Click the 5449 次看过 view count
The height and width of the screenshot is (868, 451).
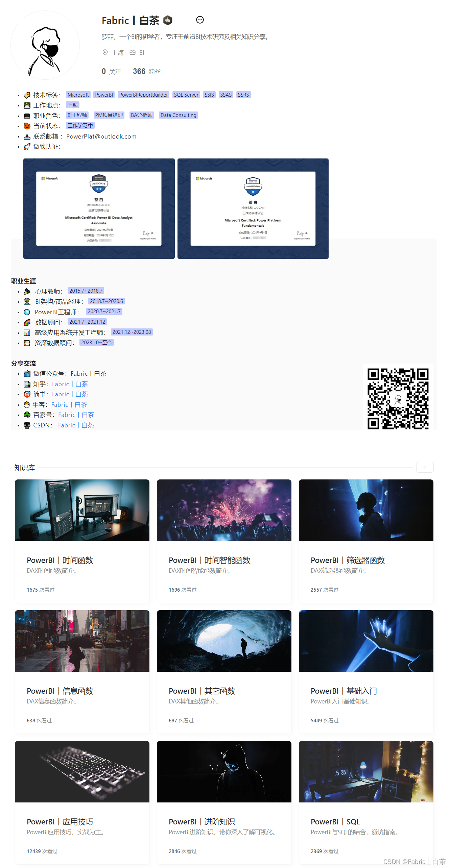pyautogui.click(x=325, y=721)
